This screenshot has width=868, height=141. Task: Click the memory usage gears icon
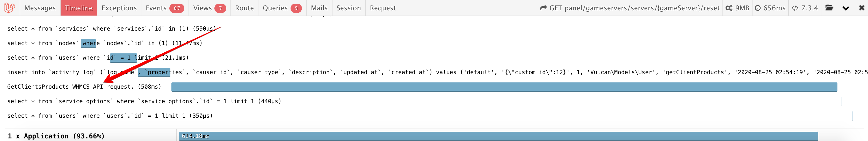tap(729, 8)
